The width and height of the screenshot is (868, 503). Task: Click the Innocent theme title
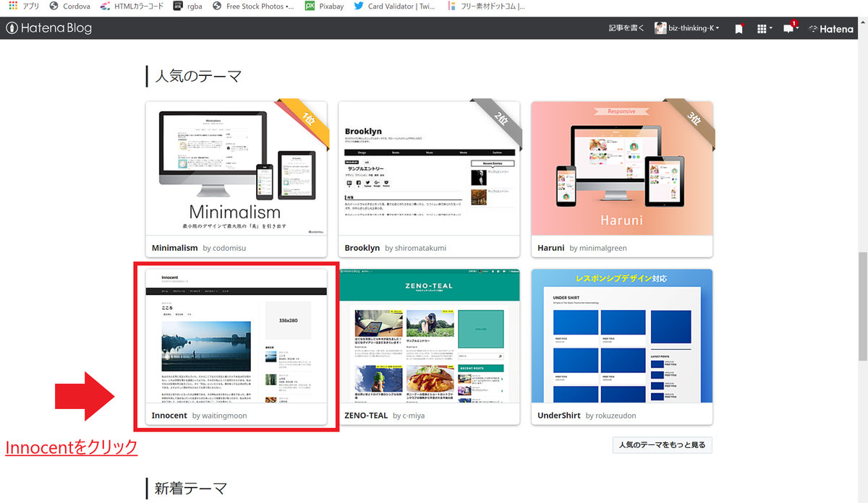click(169, 416)
